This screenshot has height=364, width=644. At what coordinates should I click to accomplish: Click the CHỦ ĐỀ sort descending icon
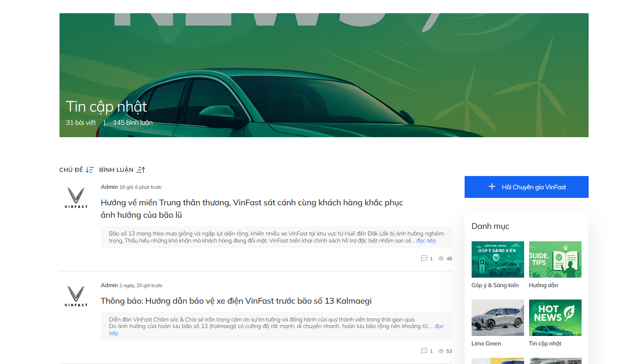(x=90, y=170)
